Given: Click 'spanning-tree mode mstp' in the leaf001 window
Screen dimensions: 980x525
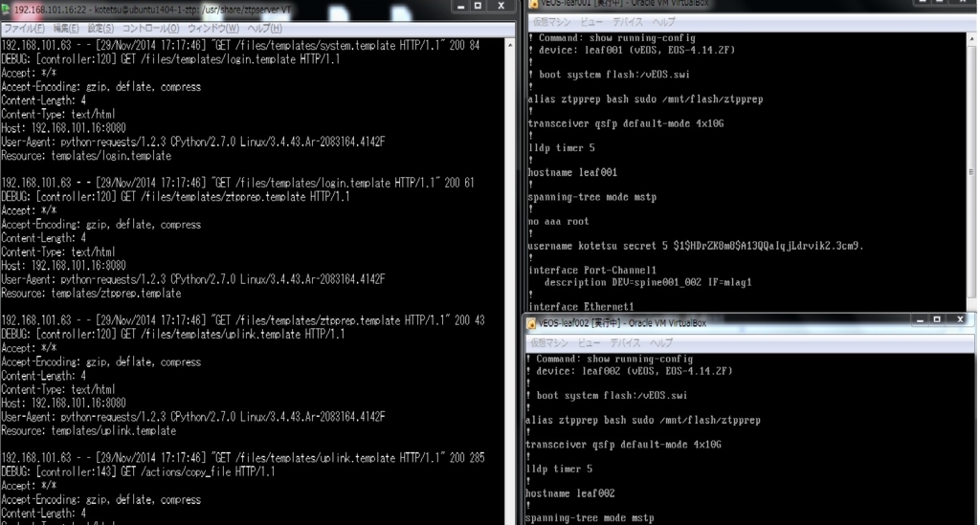Looking at the screenshot, I should 592,197.
